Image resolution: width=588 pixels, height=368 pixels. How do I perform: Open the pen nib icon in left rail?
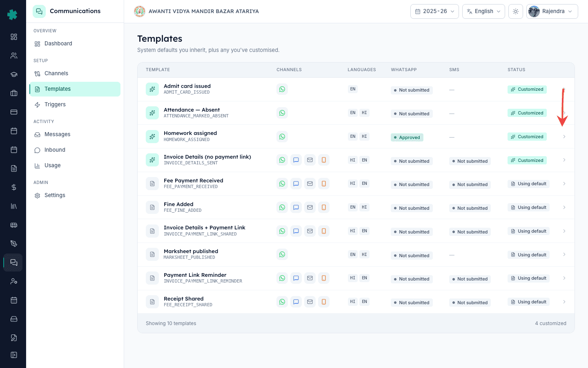coord(13,244)
